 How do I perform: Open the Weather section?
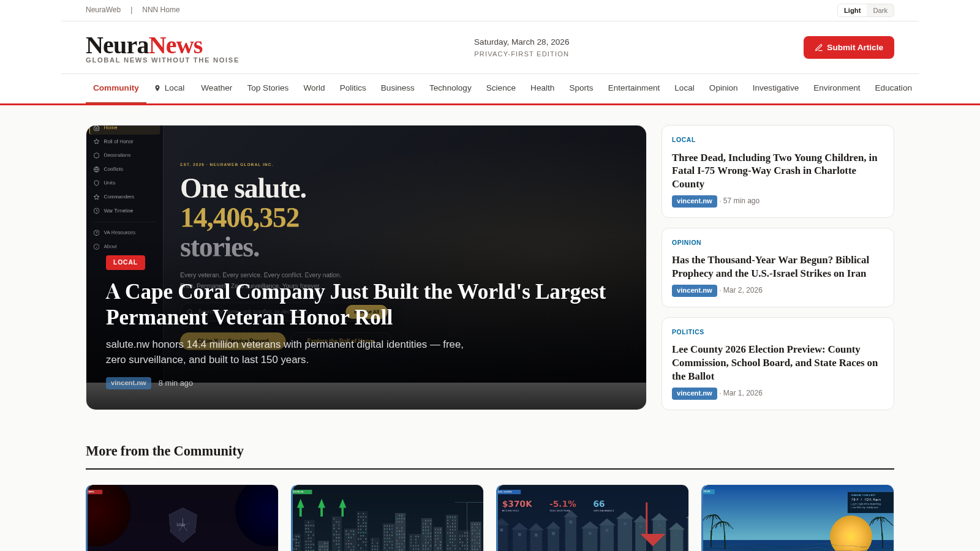pos(216,88)
